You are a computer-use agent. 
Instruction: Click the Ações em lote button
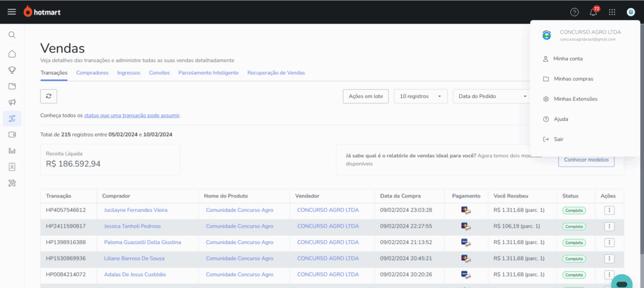[365, 96]
